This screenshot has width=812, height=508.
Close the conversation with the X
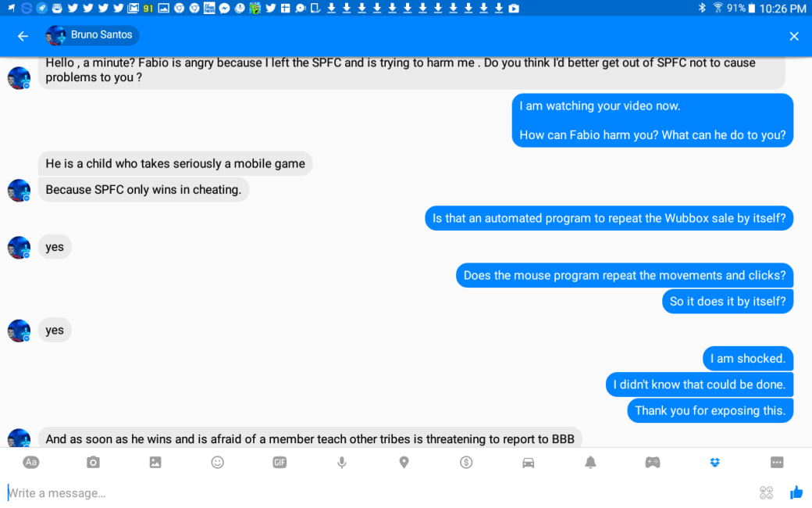(794, 35)
